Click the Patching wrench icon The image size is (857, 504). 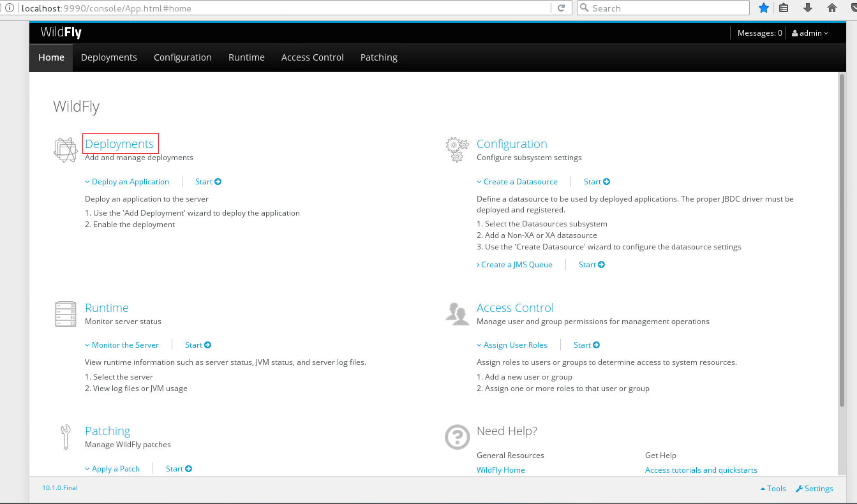(66, 437)
